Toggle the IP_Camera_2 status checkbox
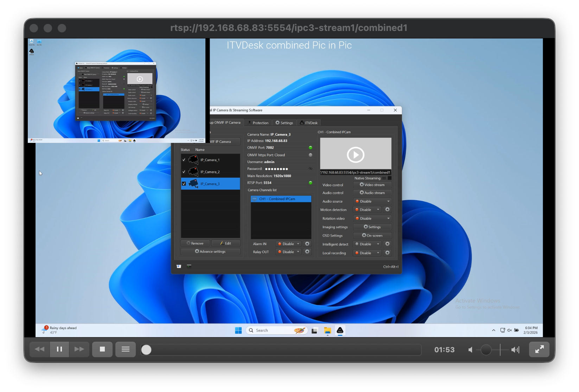Image resolution: width=579 pixels, height=392 pixels. point(184,172)
